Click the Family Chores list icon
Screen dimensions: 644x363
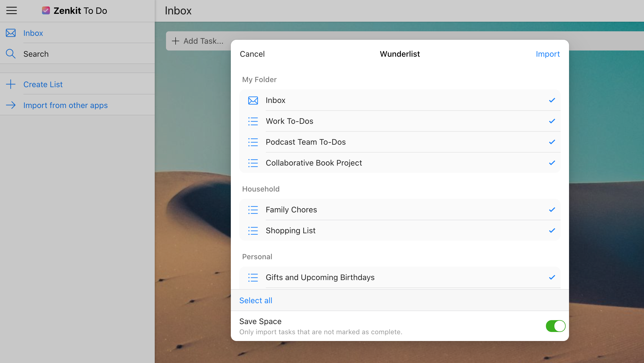tap(253, 210)
